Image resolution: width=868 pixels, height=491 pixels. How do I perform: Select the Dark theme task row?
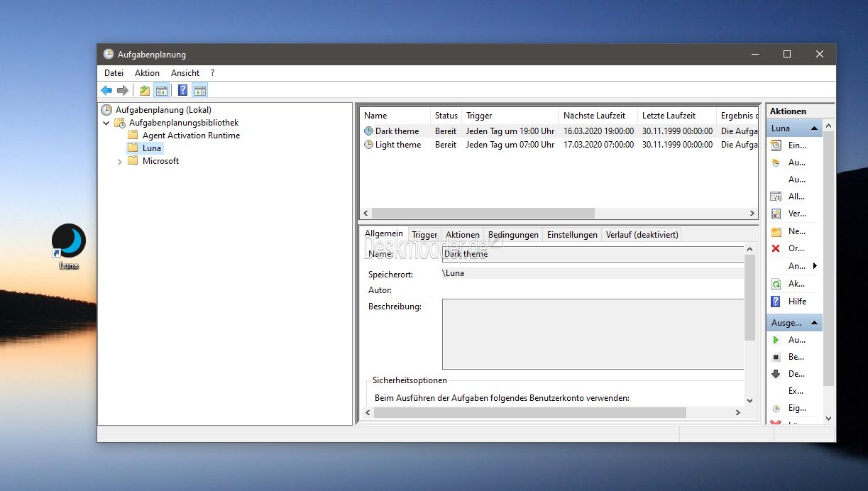pyautogui.click(x=559, y=131)
